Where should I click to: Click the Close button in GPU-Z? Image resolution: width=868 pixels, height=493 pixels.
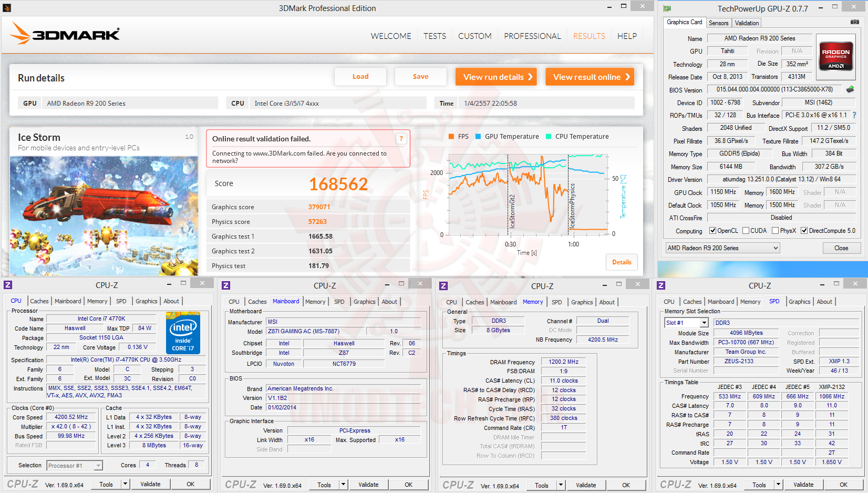841,248
